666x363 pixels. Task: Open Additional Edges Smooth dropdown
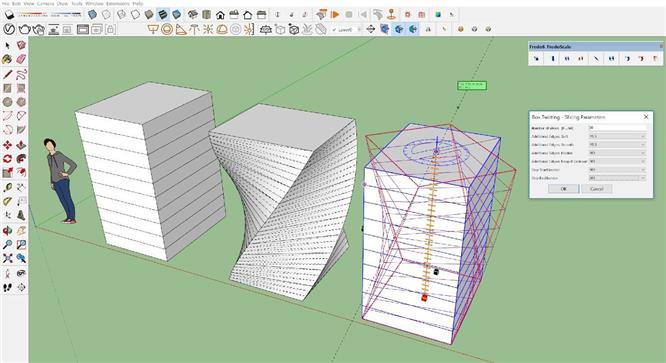tap(617, 145)
